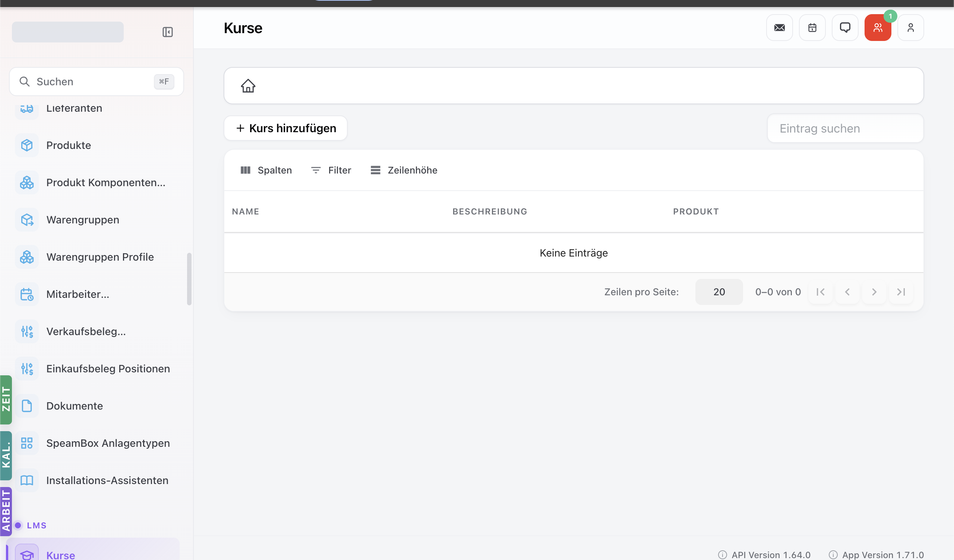Click the Einkaufsbeleg Positionen sliders icon
The height and width of the screenshot is (560, 954).
coord(27,369)
